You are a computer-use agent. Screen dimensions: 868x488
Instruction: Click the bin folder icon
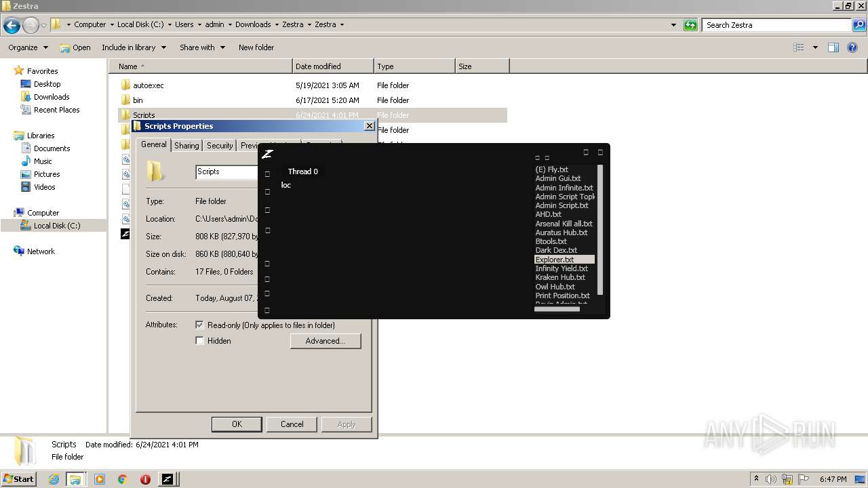[x=125, y=100]
